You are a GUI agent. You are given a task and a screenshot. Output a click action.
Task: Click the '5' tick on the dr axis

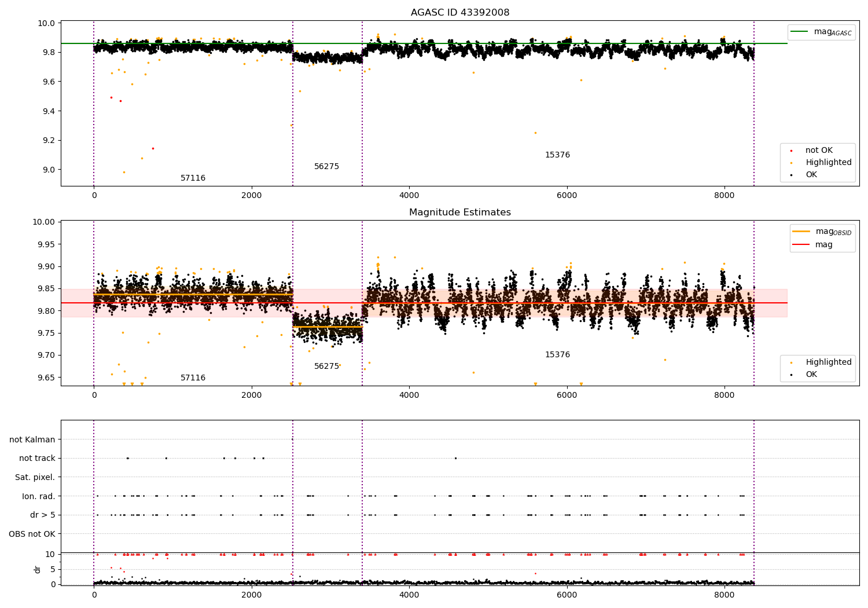[x=53, y=570]
